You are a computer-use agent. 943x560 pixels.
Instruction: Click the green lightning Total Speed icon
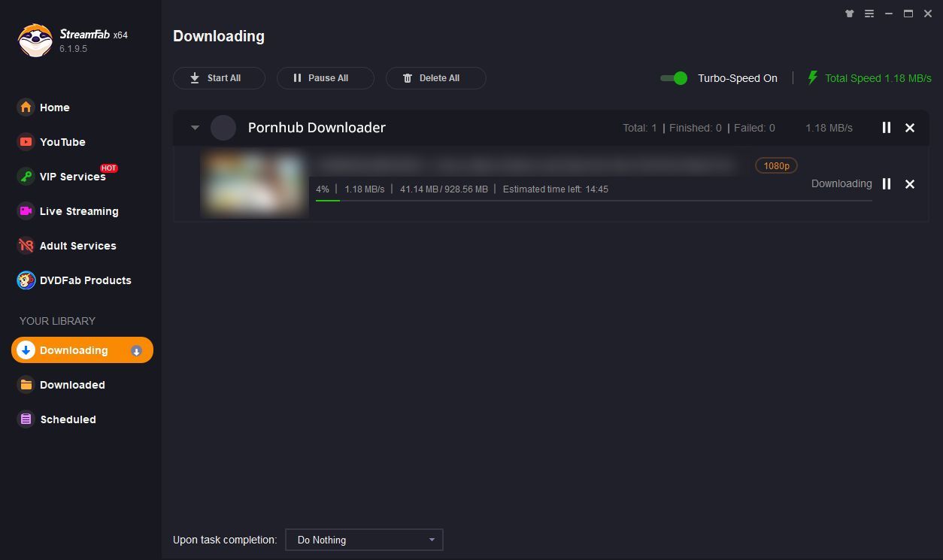click(812, 78)
